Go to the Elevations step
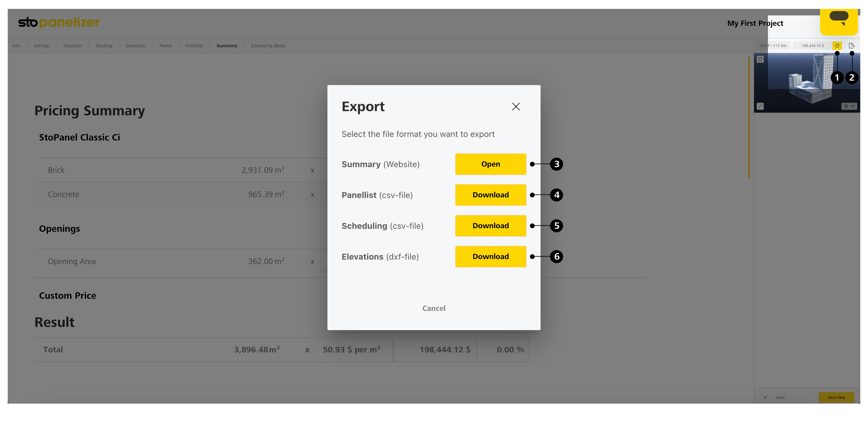 coord(136,46)
